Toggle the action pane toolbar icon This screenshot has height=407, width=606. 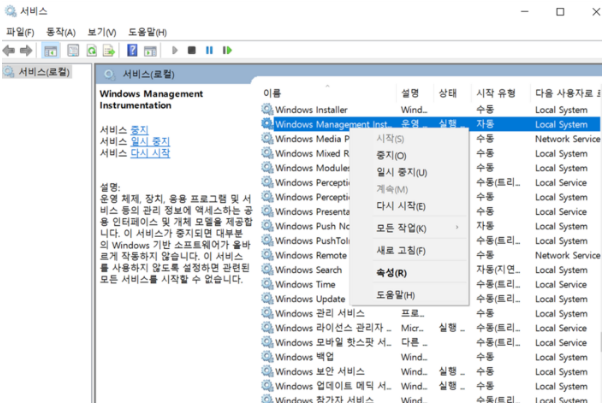(150, 51)
